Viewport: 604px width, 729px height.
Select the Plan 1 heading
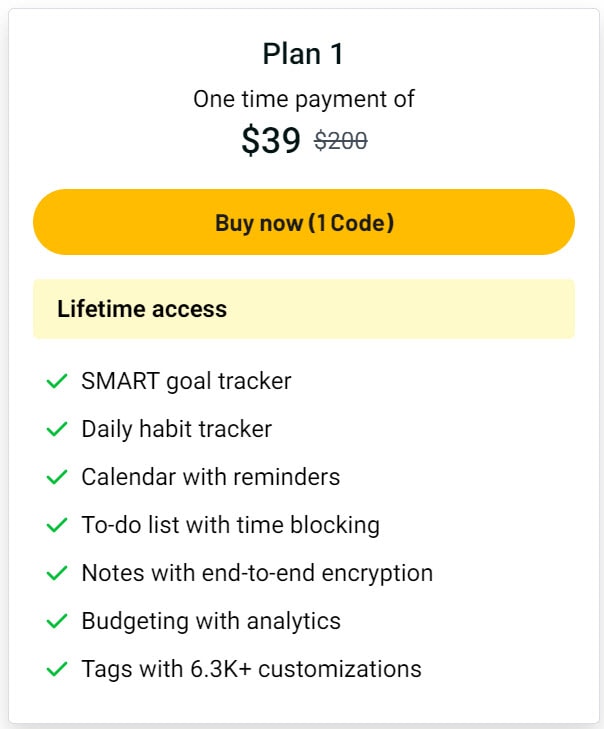pyautogui.click(x=303, y=53)
